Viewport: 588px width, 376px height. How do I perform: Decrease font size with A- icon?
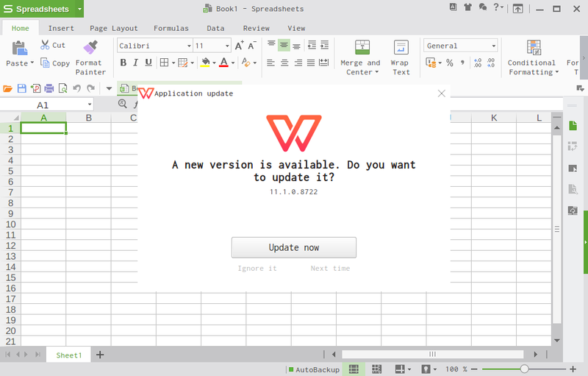[251, 46]
